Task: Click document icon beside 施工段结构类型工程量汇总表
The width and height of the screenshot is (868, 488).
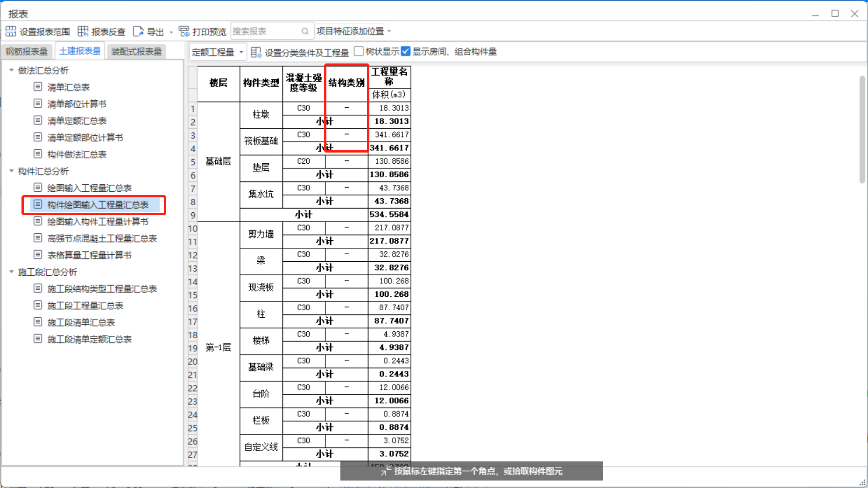Action: tap(38, 288)
